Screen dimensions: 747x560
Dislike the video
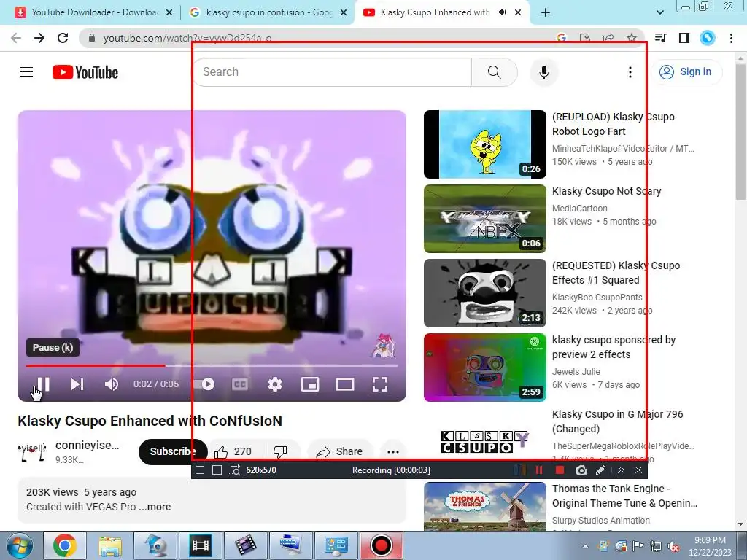(x=281, y=451)
